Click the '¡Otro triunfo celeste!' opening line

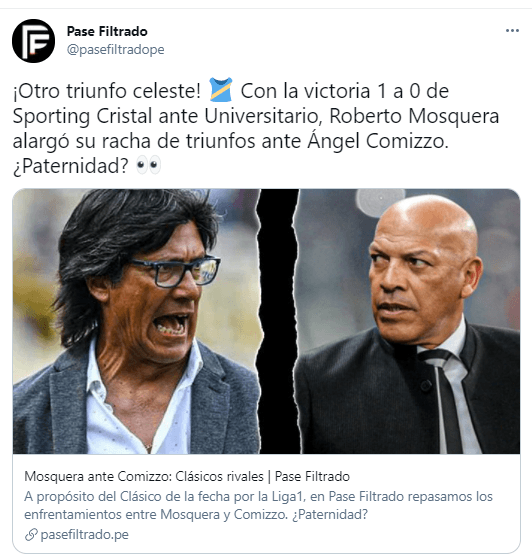pyautogui.click(x=107, y=91)
